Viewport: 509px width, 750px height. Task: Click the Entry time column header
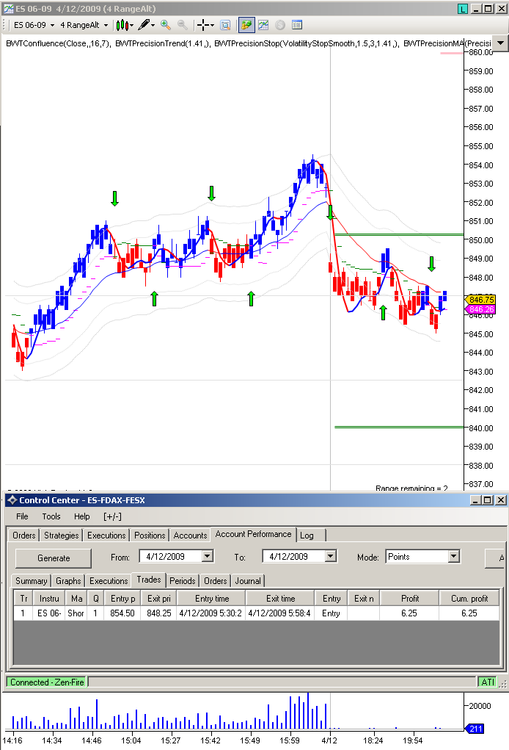coord(211,598)
